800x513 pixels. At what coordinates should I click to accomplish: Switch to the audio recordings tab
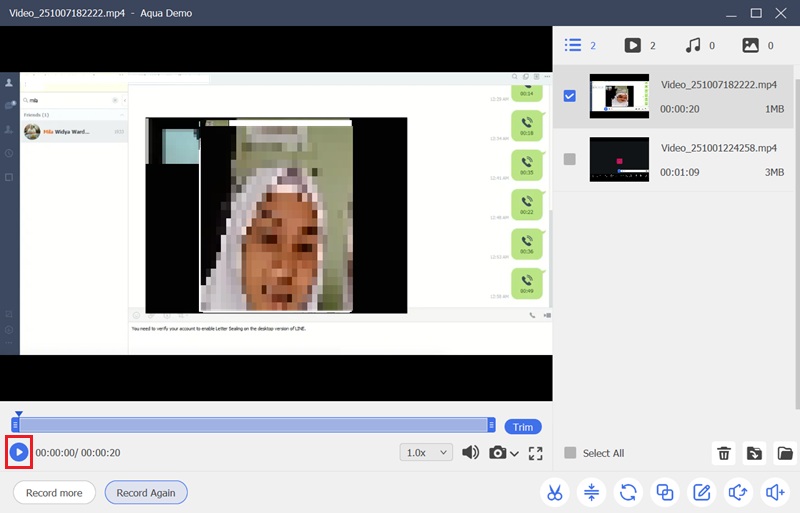click(692, 45)
